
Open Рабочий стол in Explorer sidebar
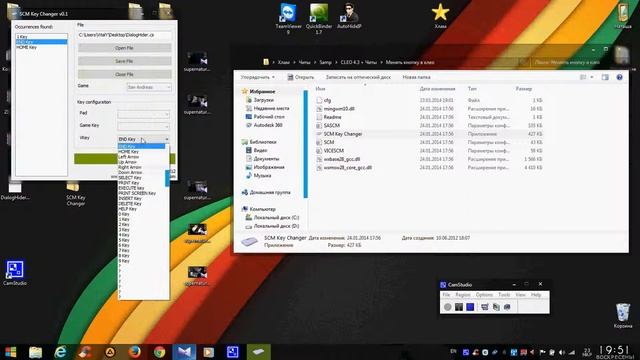[x=269, y=117]
